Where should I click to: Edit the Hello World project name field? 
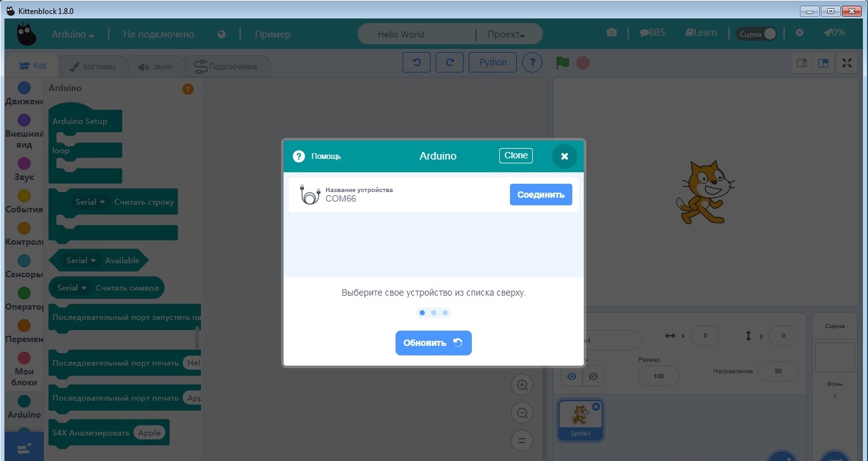[417, 34]
